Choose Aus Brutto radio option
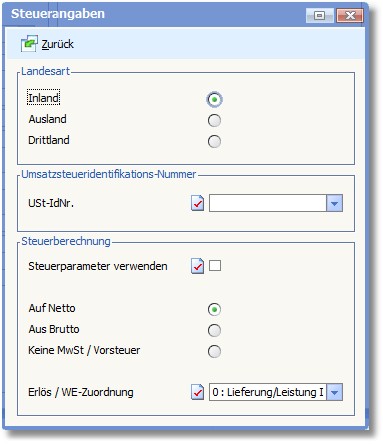 point(214,331)
